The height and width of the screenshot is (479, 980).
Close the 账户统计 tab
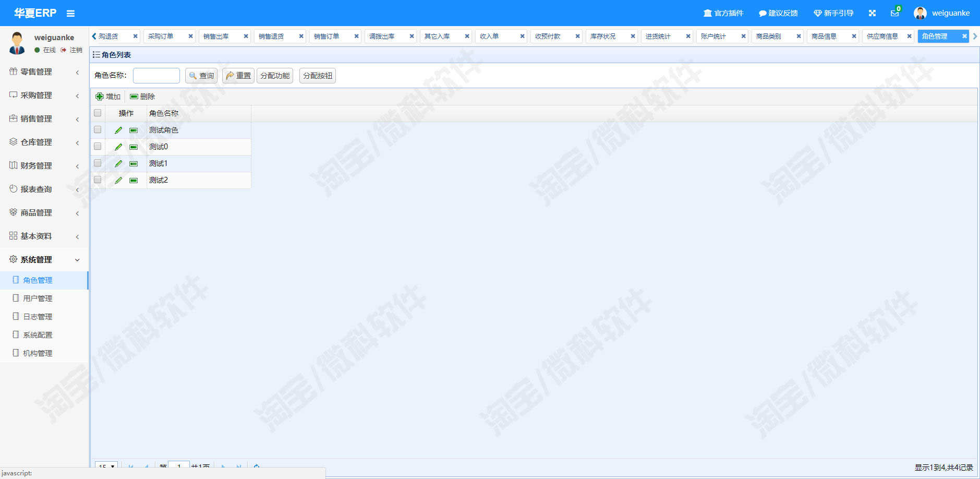coord(743,36)
